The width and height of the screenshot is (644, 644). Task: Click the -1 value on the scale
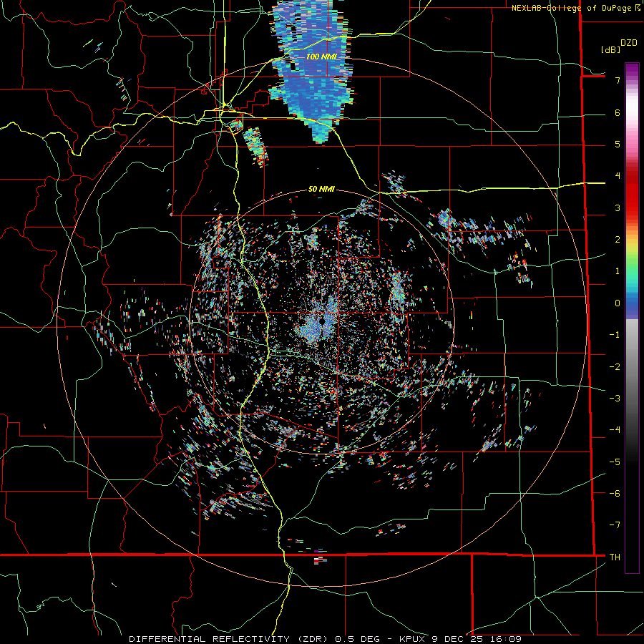(x=615, y=335)
